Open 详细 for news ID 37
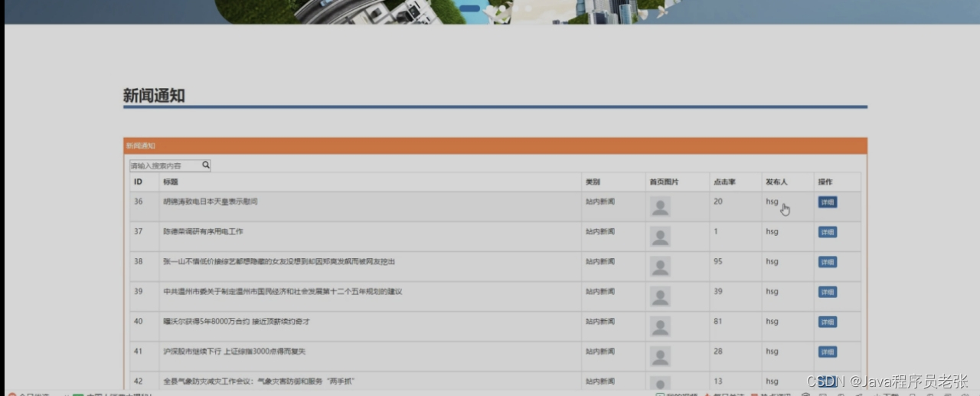This screenshot has width=980, height=396. pos(828,232)
